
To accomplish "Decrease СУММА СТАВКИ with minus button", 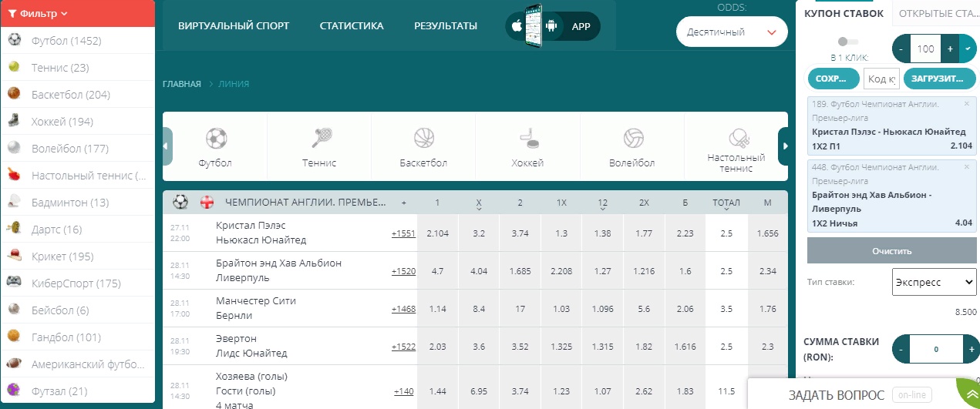I will click(x=901, y=349).
